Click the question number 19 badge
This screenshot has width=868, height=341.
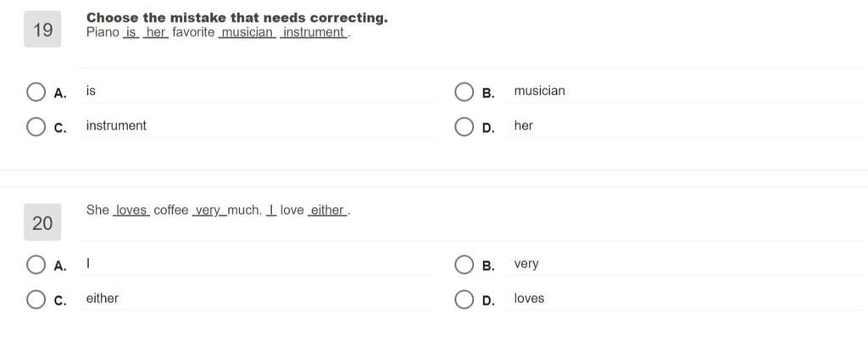click(x=42, y=30)
